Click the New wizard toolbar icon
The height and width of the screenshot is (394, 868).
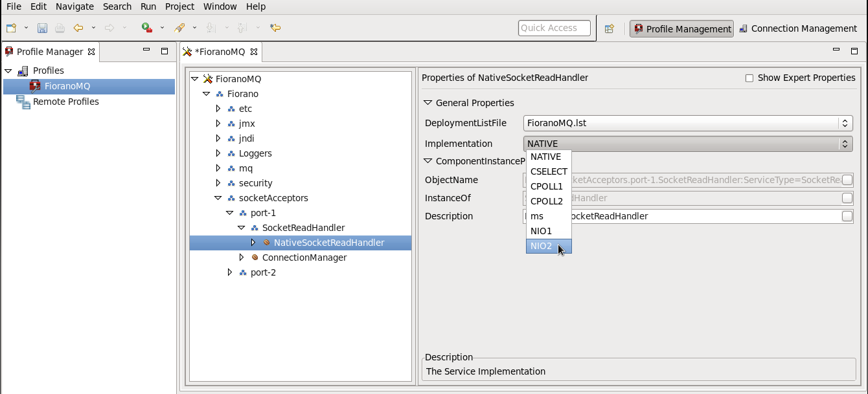pos(11,28)
